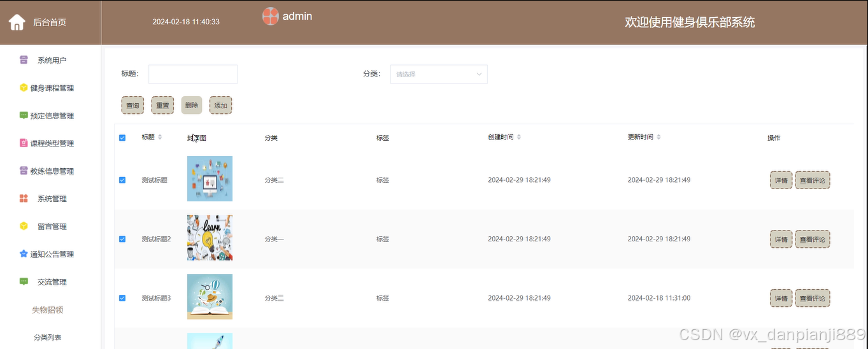Click the 通知公告管理 blue star icon
Image resolution: width=868 pixels, height=349 pixels.
click(24, 254)
